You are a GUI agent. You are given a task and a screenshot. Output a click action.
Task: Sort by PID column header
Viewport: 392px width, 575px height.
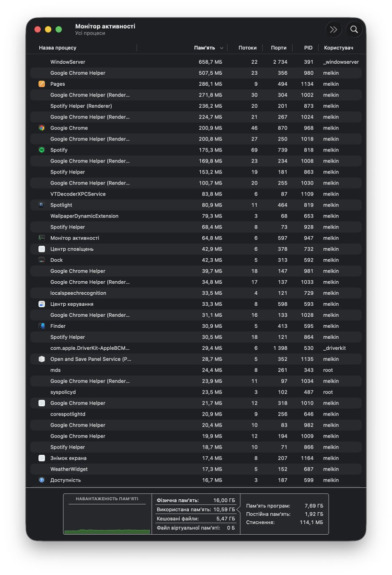(x=308, y=48)
